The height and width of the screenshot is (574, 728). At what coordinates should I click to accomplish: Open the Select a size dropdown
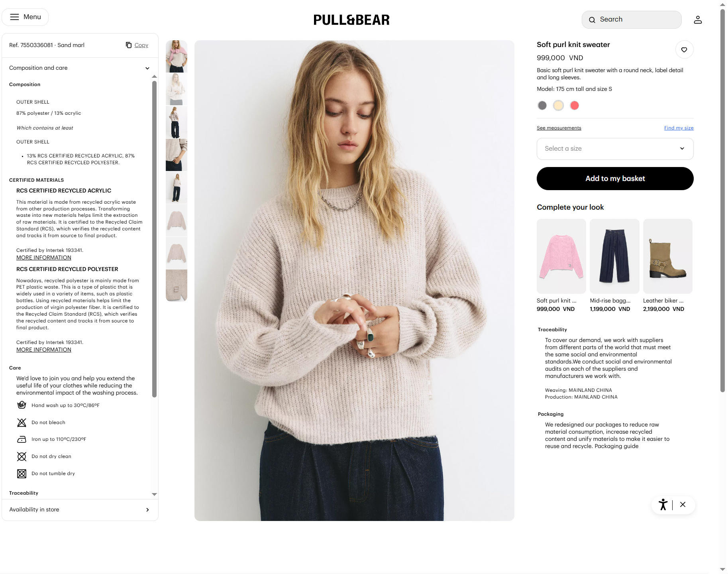[615, 149]
